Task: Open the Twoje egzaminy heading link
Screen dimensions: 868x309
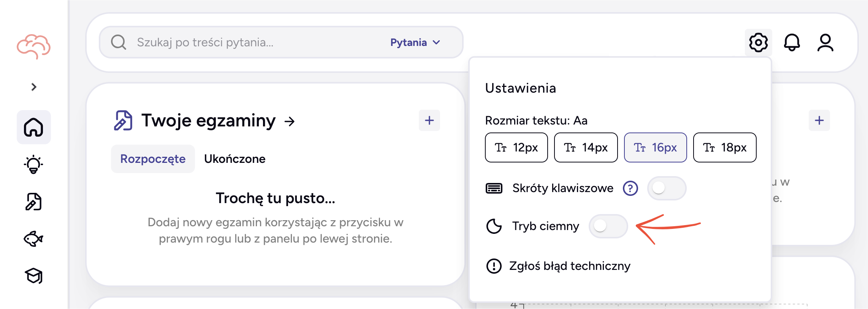Action: [209, 121]
